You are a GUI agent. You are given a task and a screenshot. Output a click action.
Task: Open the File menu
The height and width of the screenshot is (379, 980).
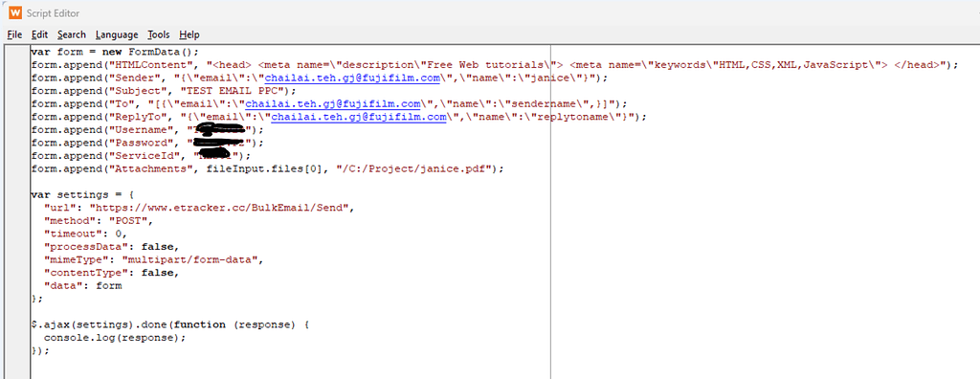pos(15,34)
